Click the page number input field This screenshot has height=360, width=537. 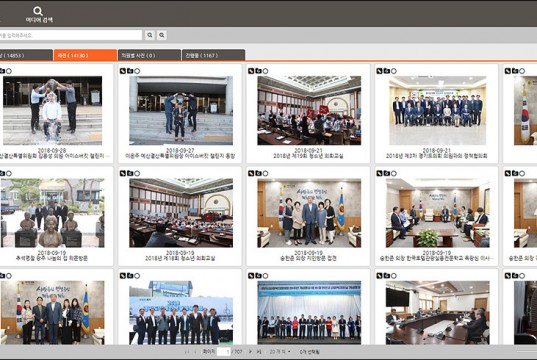pyautogui.click(x=224, y=352)
